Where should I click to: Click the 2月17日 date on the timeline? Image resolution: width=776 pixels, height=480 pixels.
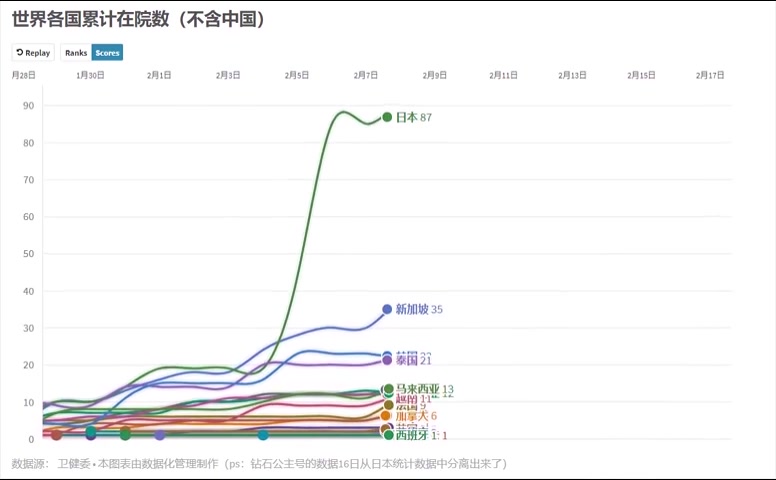click(710, 75)
